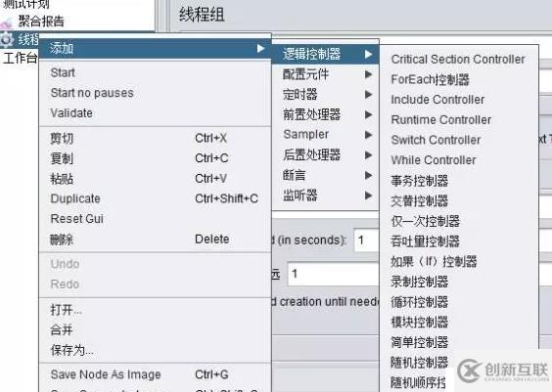Select Start no pauses
Screen dimensions: 552x392
[x=155, y=93]
